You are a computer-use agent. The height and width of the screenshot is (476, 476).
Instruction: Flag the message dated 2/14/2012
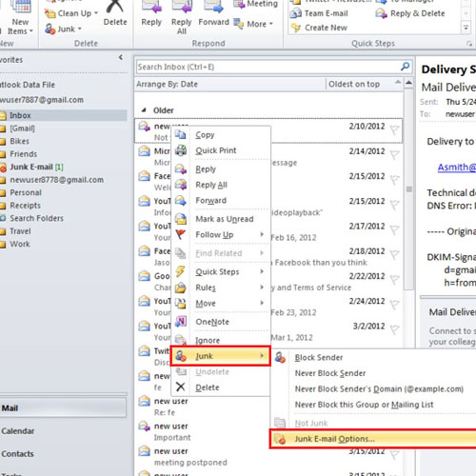[394, 155]
